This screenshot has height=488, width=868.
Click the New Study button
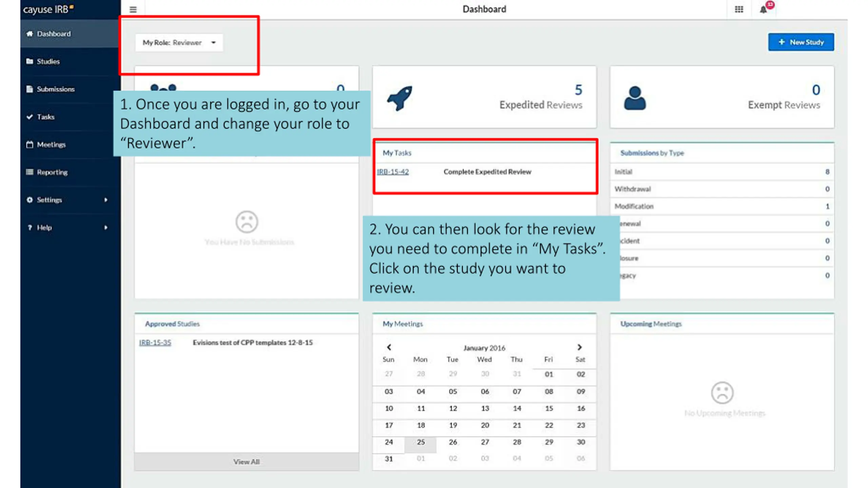[x=801, y=42]
